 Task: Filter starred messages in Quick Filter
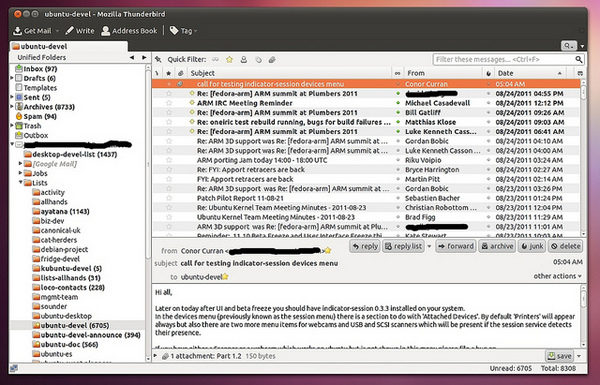[x=229, y=60]
